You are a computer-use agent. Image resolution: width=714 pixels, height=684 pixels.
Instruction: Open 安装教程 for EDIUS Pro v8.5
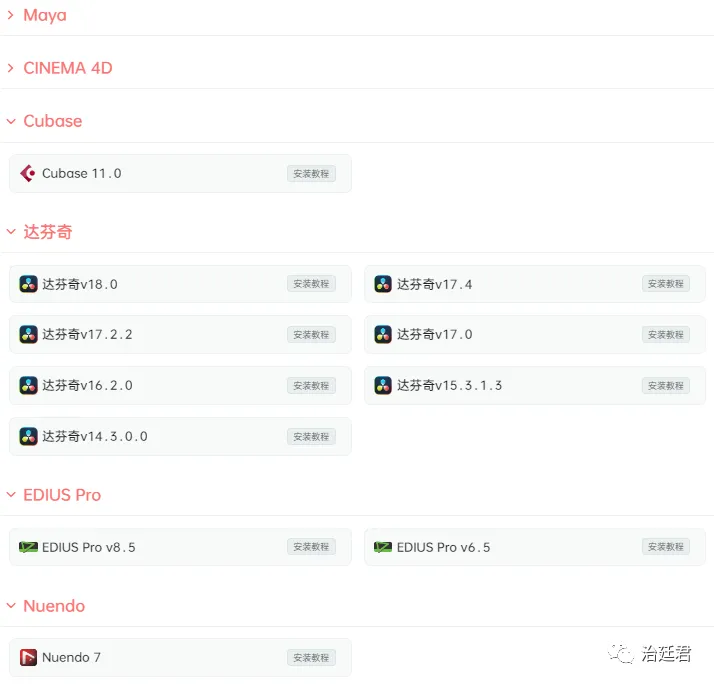[x=311, y=546]
